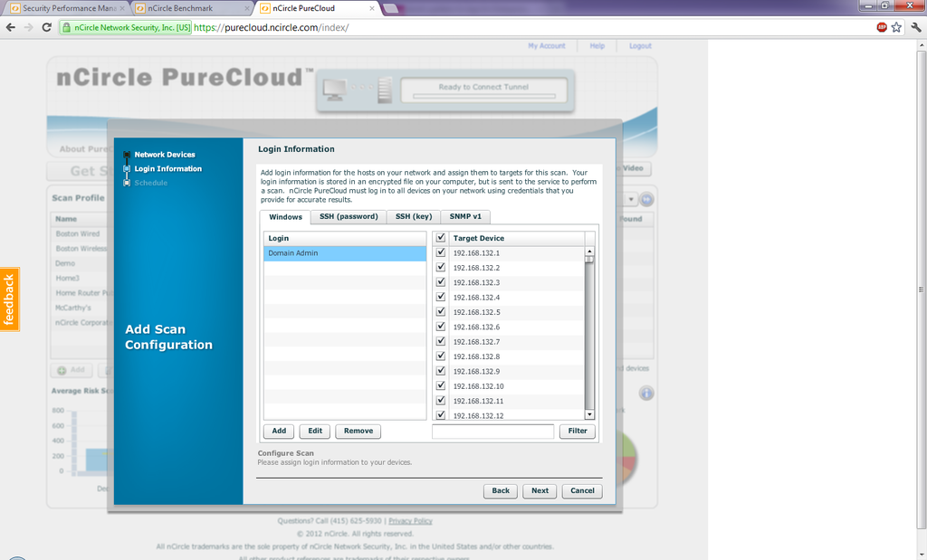Click the browser back arrow
This screenshot has width=927, height=560.
pyautogui.click(x=10, y=27)
